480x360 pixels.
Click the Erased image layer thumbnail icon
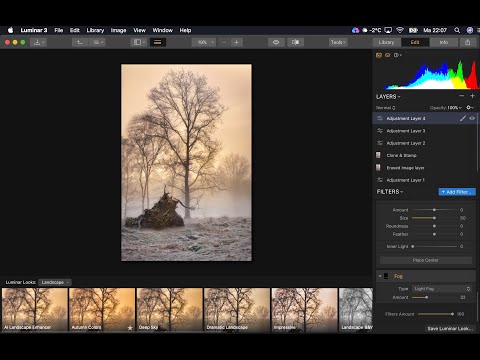[378, 168]
